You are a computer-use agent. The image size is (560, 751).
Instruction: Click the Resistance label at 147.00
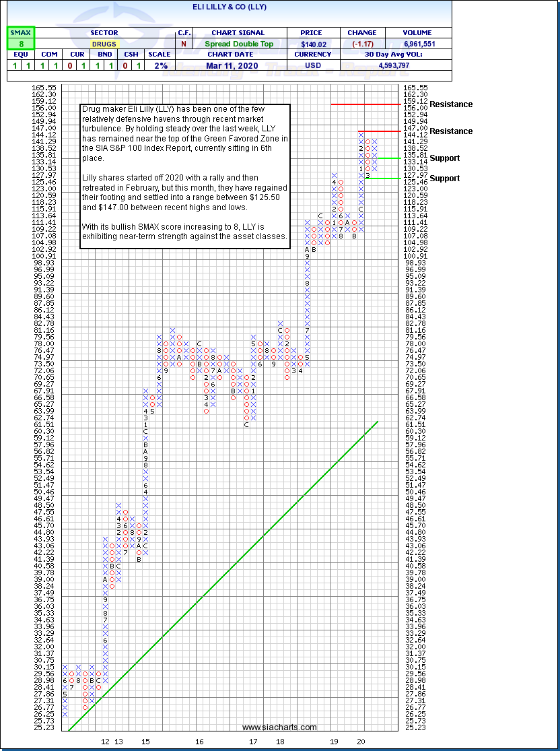coord(451,131)
